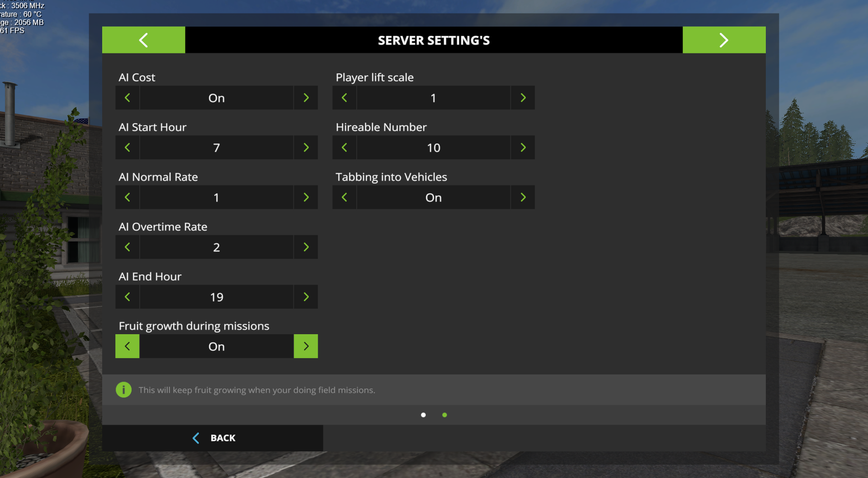868x478 pixels.
Task: Select the first page indicator dot
Action: tap(423, 415)
